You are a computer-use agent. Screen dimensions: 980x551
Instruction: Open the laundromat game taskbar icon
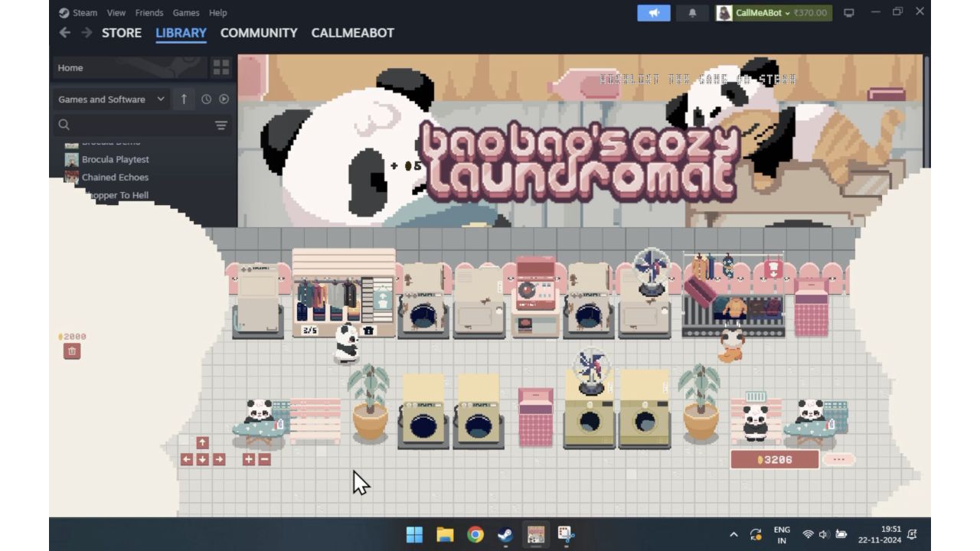(x=536, y=534)
